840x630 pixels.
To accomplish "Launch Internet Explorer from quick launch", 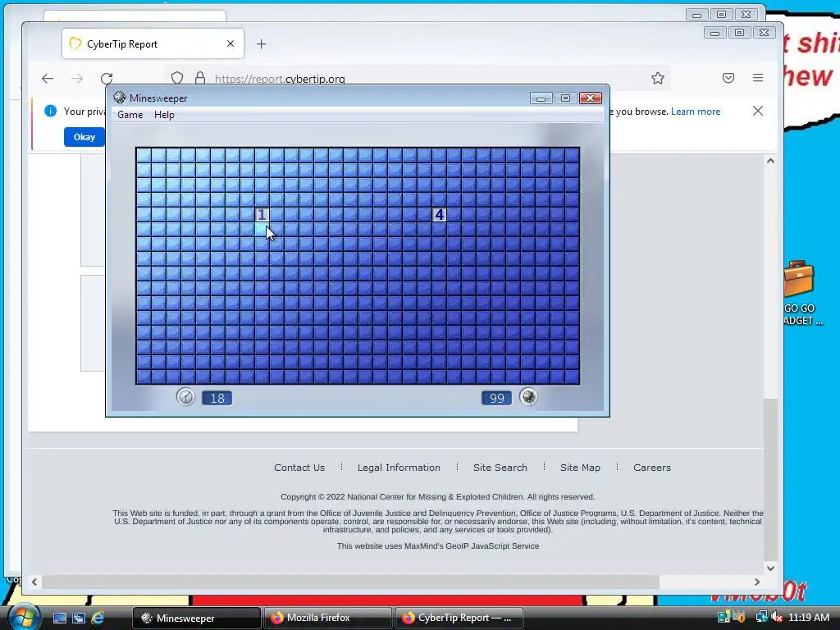I will pyautogui.click(x=98, y=618).
